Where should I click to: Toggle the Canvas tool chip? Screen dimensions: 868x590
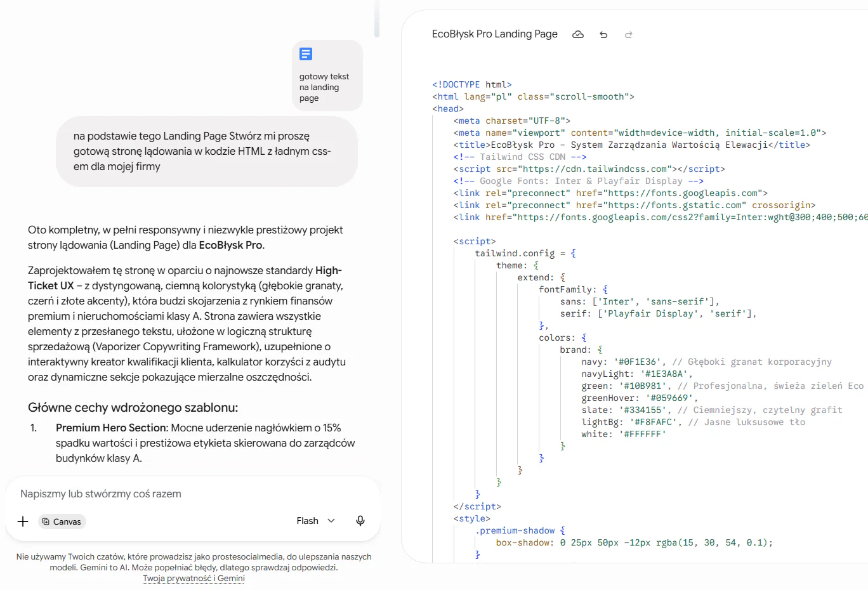pyautogui.click(x=62, y=521)
